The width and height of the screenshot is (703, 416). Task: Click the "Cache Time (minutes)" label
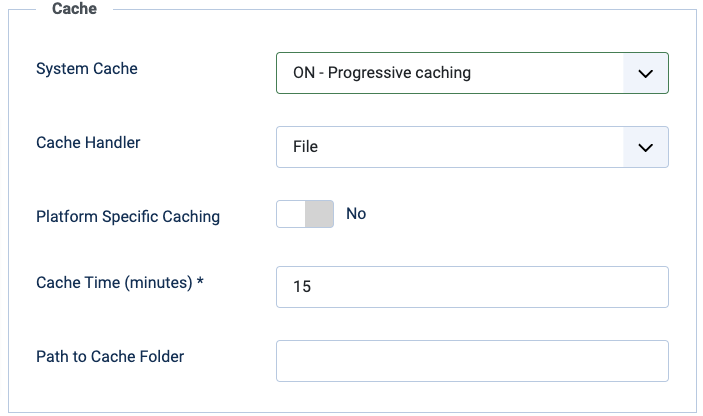113,283
